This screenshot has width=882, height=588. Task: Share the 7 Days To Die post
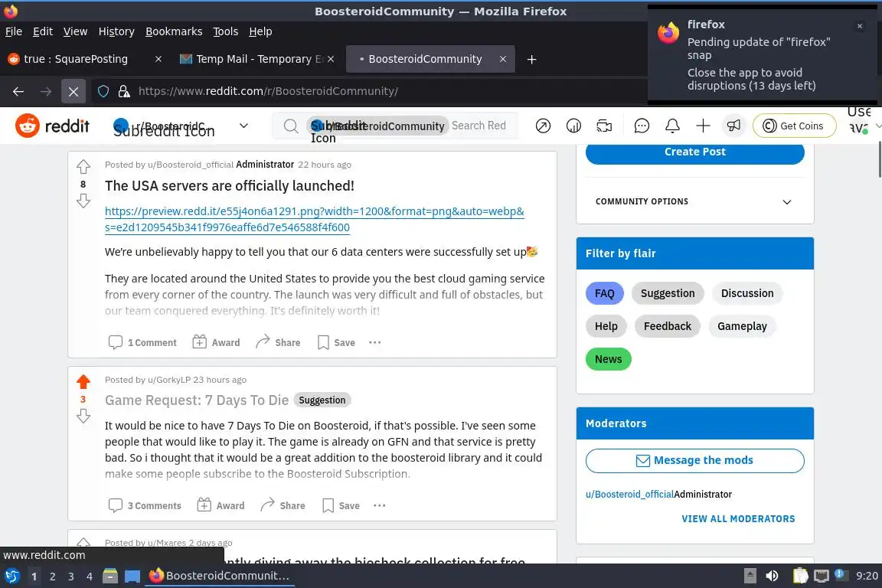[283, 505]
